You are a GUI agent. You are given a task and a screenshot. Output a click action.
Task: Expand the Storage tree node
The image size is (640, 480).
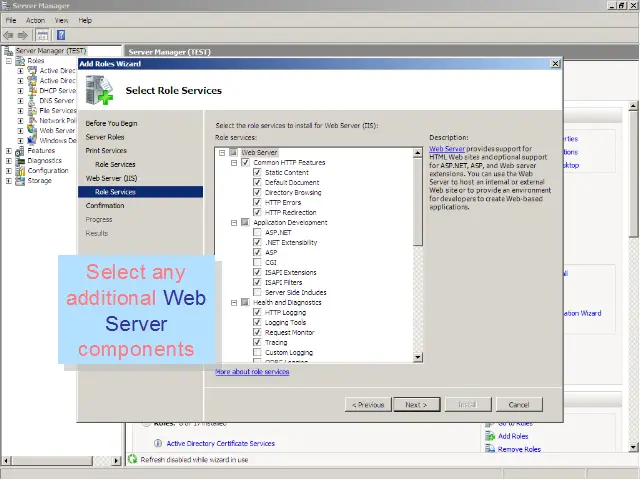tap(9, 181)
